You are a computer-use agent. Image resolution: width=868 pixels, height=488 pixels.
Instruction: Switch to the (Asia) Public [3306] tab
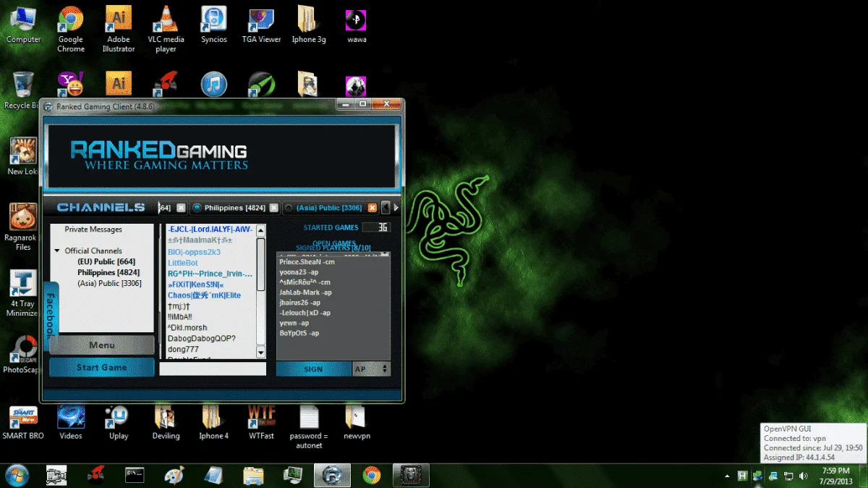click(331, 208)
